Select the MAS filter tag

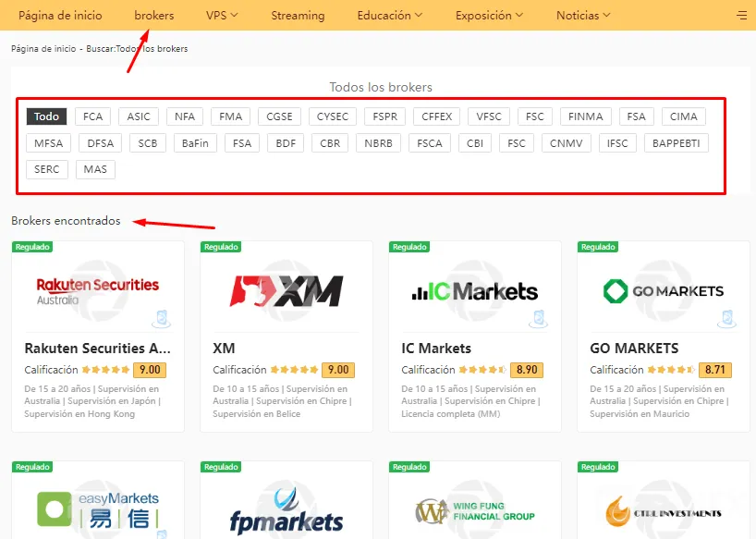click(x=95, y=170)
